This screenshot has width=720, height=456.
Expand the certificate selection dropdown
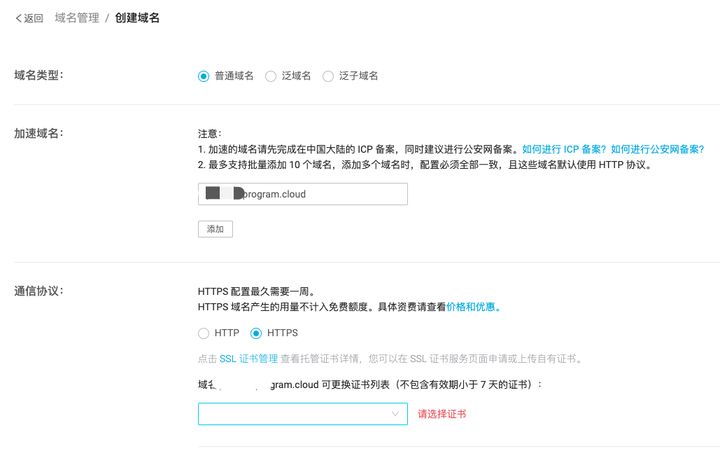pyautogui.click(x=303, y=414)
